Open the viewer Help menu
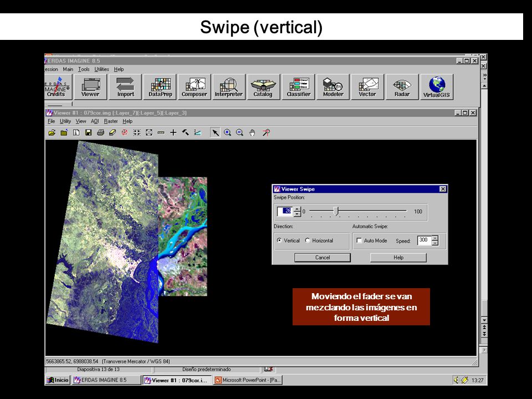 [x=127, y=121]
